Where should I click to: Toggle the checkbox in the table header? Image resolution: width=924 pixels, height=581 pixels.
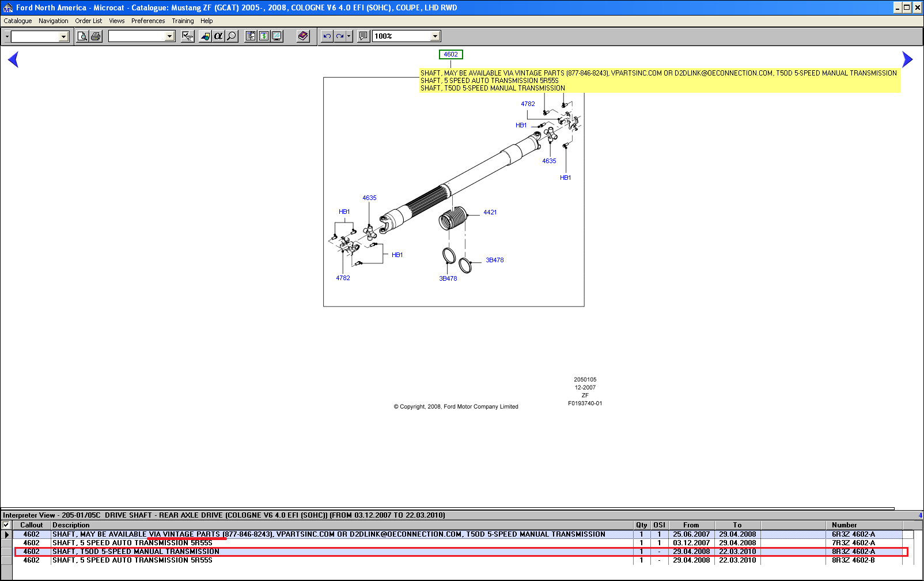click(x=6, y=525)
